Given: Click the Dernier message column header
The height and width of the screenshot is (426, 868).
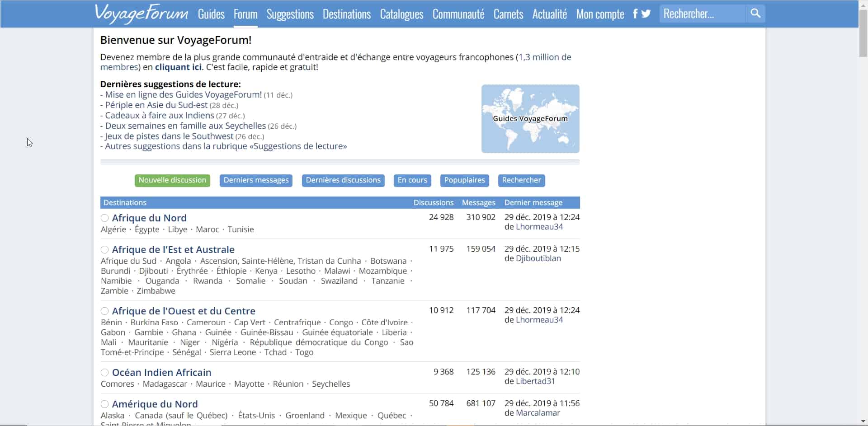Looking at the screenshot, I should [x=533, y=203].
